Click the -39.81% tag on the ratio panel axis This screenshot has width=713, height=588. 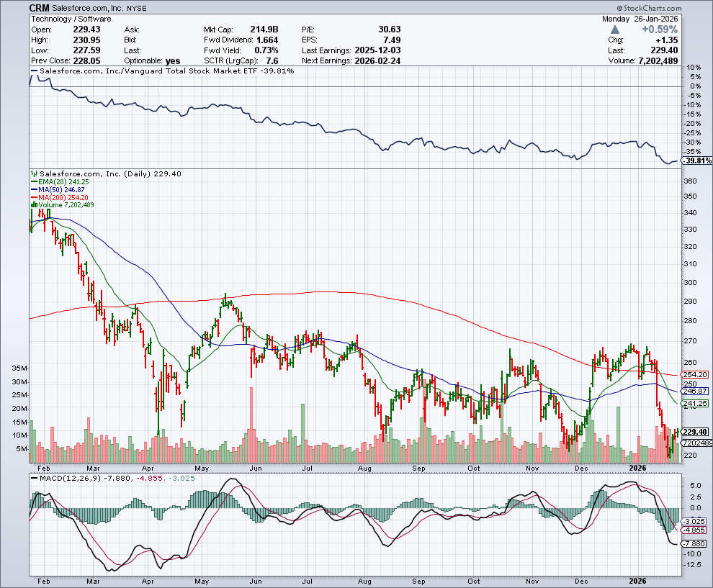click(696, 160)
